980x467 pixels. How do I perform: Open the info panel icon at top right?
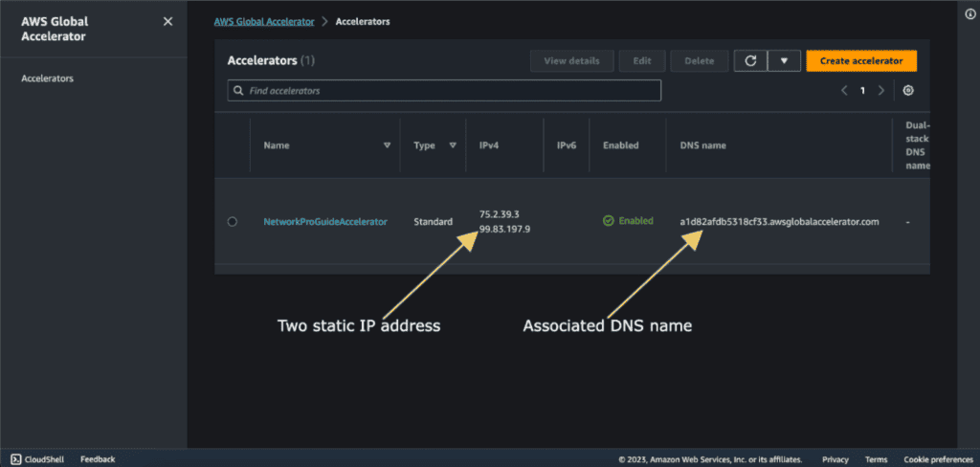[x=970, y=13]
